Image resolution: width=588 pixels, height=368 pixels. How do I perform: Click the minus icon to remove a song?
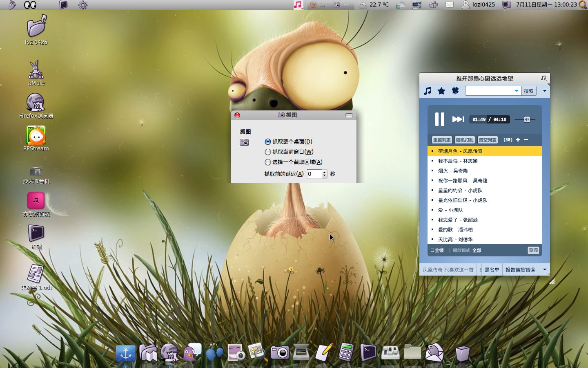(526, 140)
